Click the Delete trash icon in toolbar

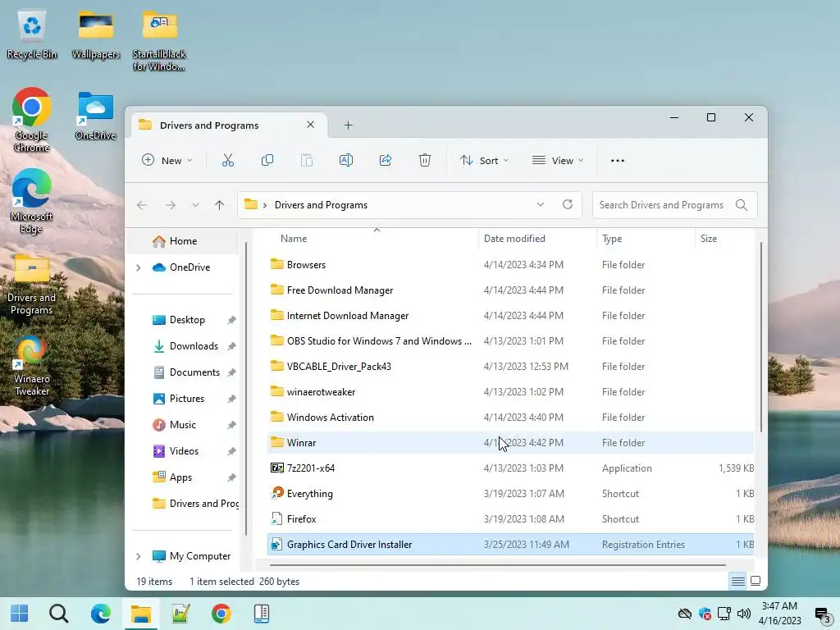[x=424, y=160]
